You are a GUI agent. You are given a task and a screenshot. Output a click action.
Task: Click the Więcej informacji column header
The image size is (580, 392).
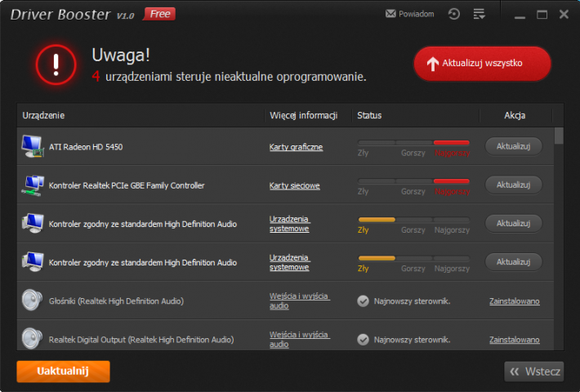point(304,115)
